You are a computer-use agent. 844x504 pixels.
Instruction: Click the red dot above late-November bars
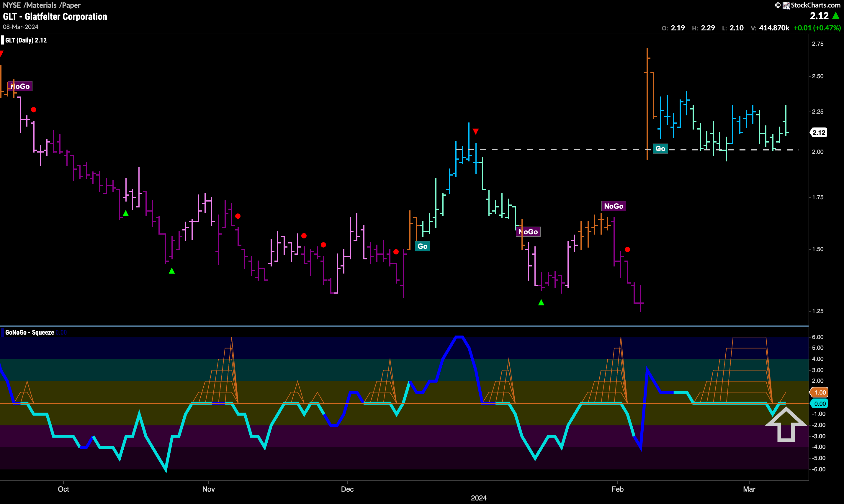[304, 236]
